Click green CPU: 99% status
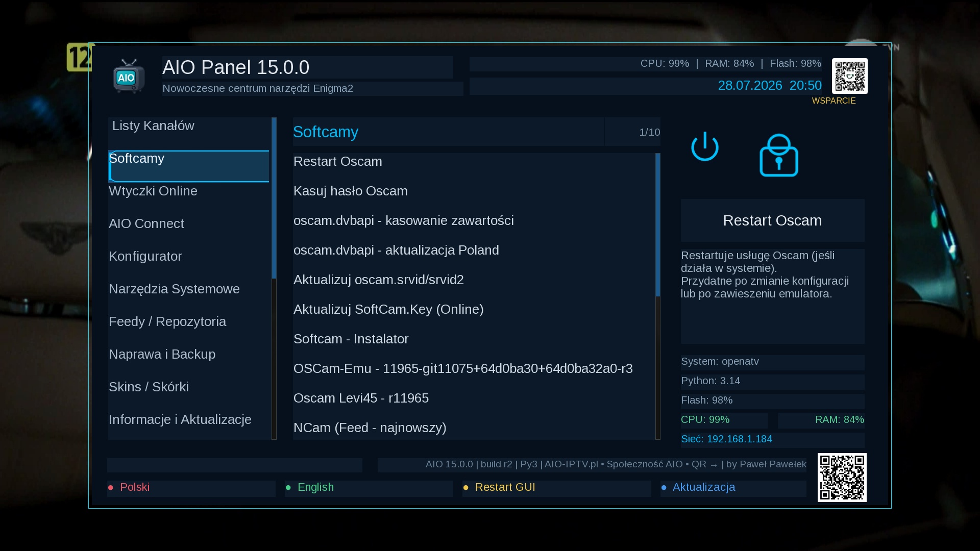Viewport: 980px width, 551px height. [724, 420]
